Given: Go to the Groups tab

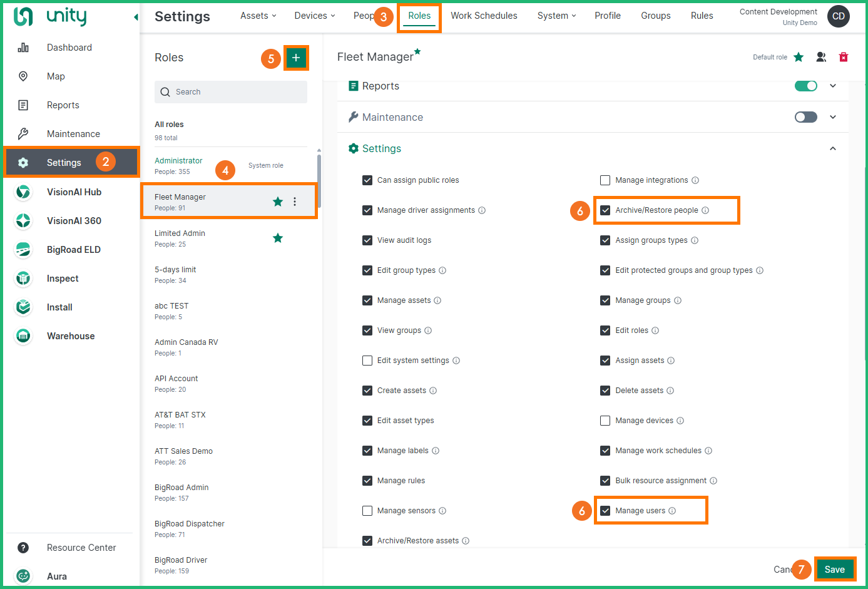Looking at the screenshot, I should [x=655, y=16].
